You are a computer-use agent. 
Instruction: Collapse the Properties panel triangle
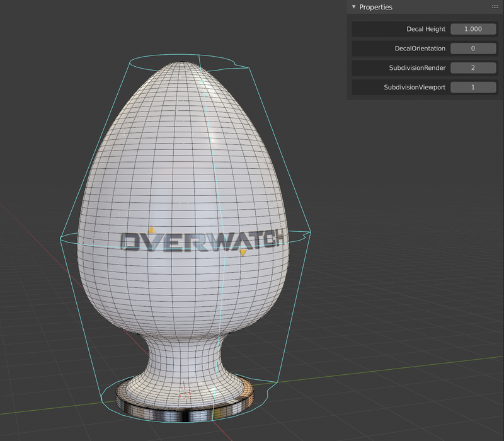point(353,7)
